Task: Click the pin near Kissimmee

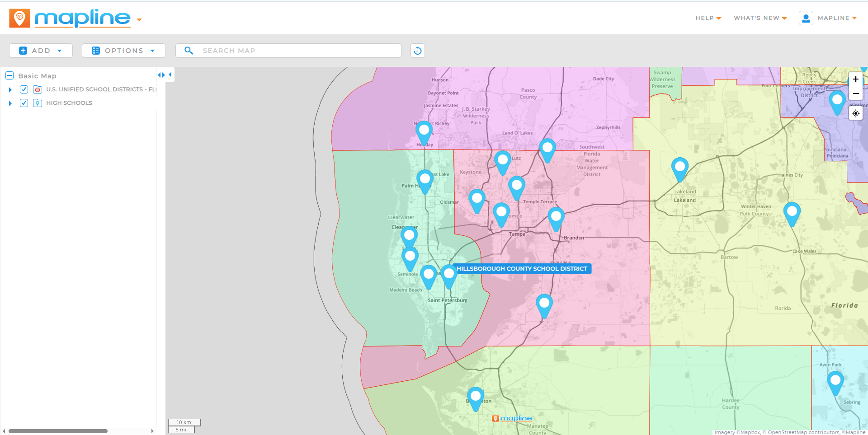Action: [837, 103]
